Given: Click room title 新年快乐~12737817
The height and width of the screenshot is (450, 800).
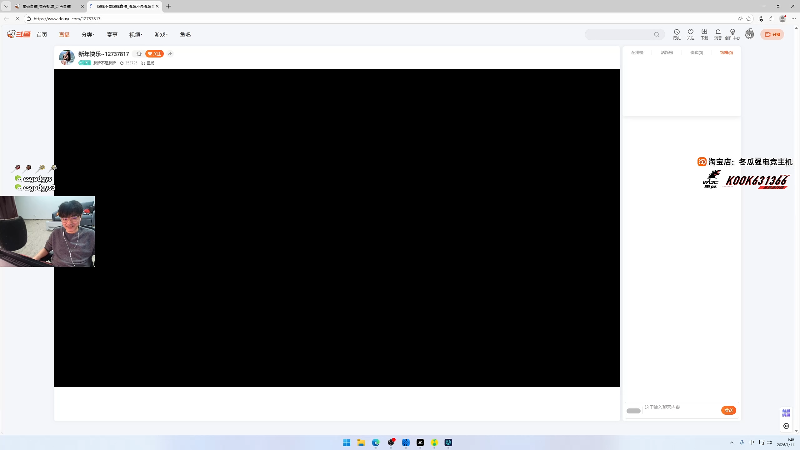Looking at the screenshot, I should pos(104,54).
